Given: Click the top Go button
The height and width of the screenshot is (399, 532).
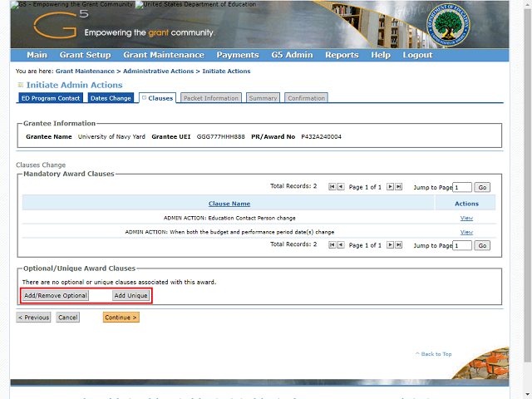Looking at the screenshot, I should click(x=482, y=187).
